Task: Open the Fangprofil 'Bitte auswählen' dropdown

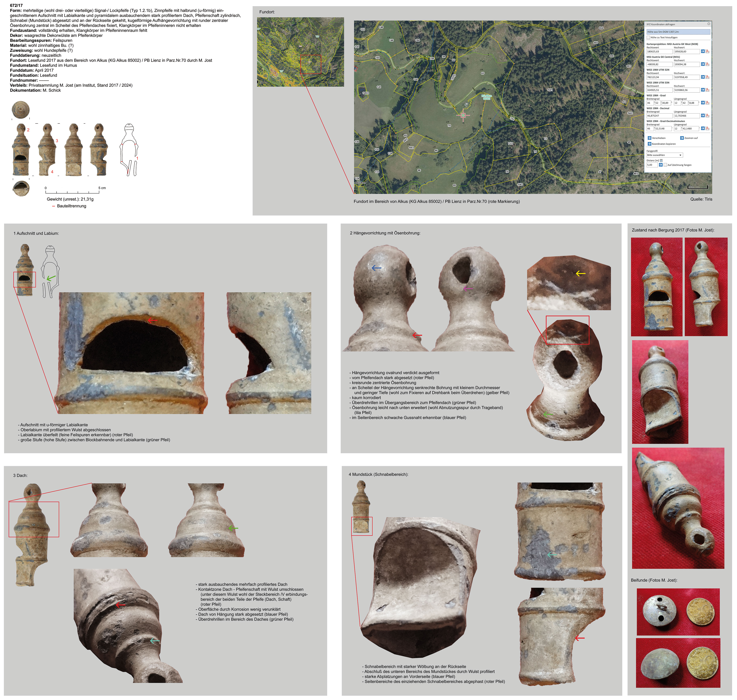Action: tap(665, 155)
